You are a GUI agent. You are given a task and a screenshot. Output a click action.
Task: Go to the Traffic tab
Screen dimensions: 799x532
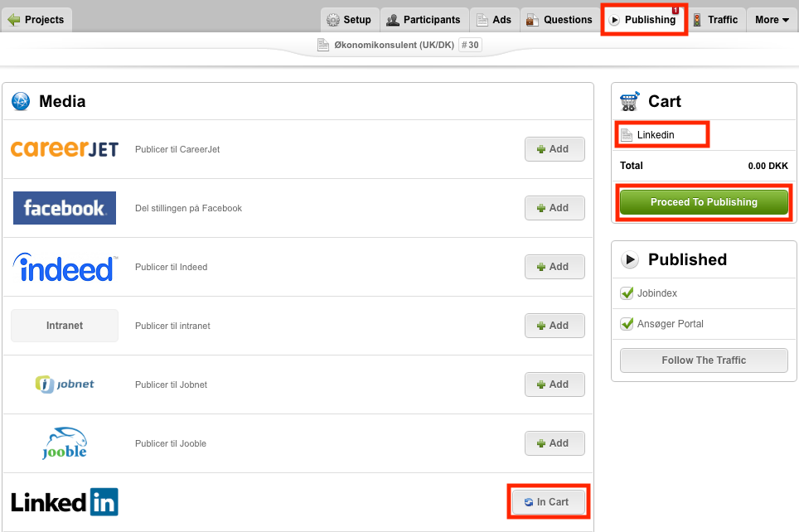[x=714, y=20]
